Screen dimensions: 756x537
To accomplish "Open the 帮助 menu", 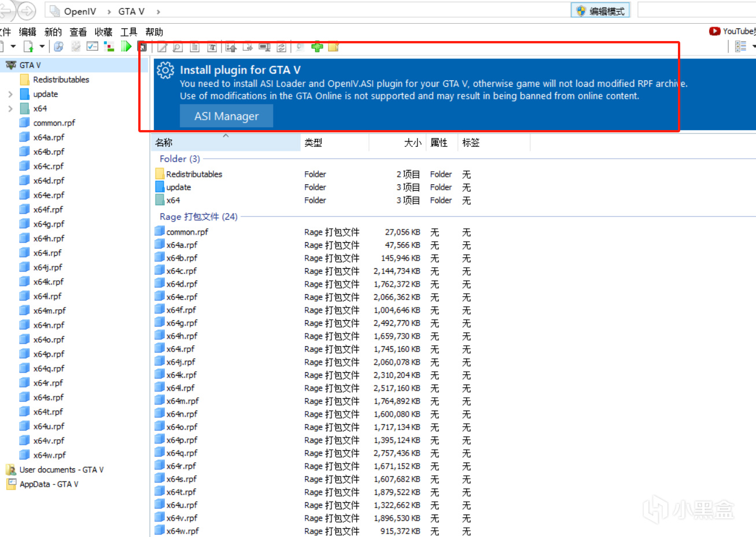I will click(154, 32).
